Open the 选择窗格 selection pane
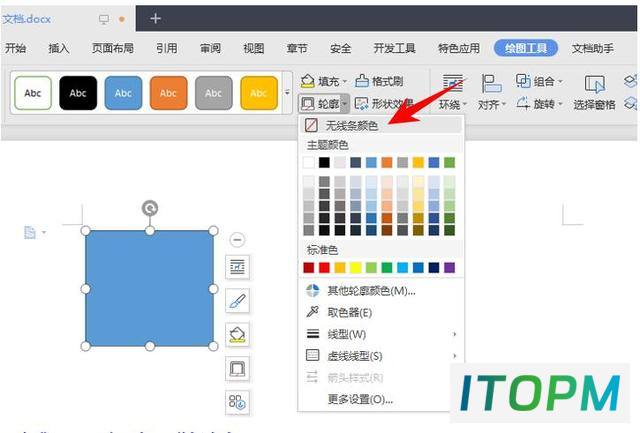Viewport: 640px width, 433px height. coord(594,93)
